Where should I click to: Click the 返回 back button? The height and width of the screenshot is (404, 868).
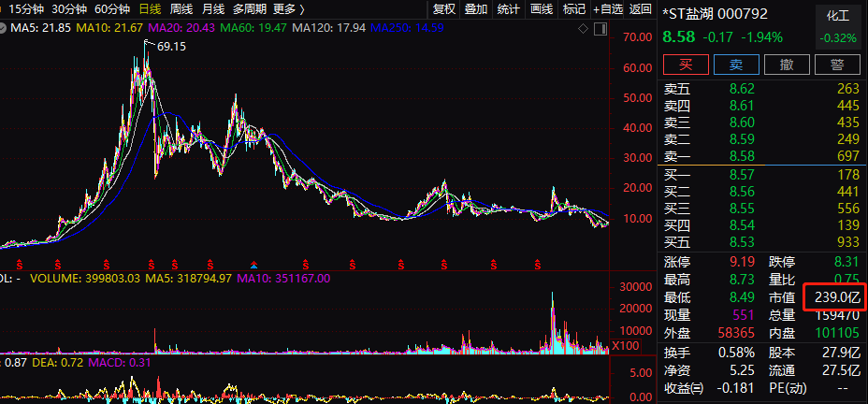641,8
